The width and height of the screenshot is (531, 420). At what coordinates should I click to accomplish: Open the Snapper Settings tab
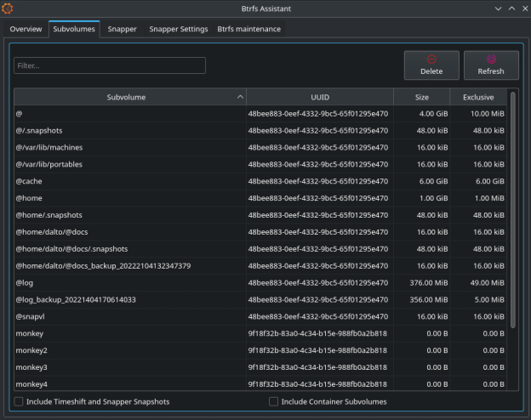(179, 29)
